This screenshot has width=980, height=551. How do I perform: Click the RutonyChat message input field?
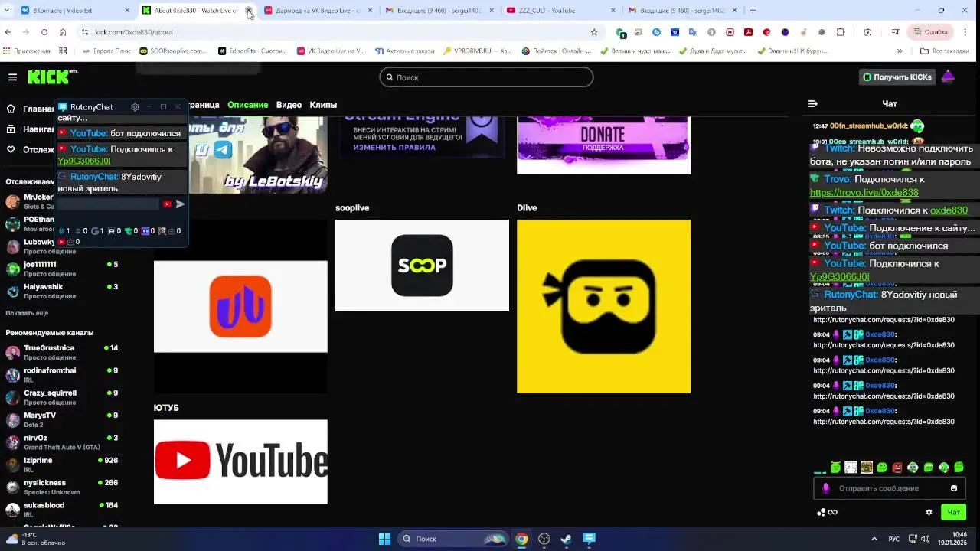(108, 204)
